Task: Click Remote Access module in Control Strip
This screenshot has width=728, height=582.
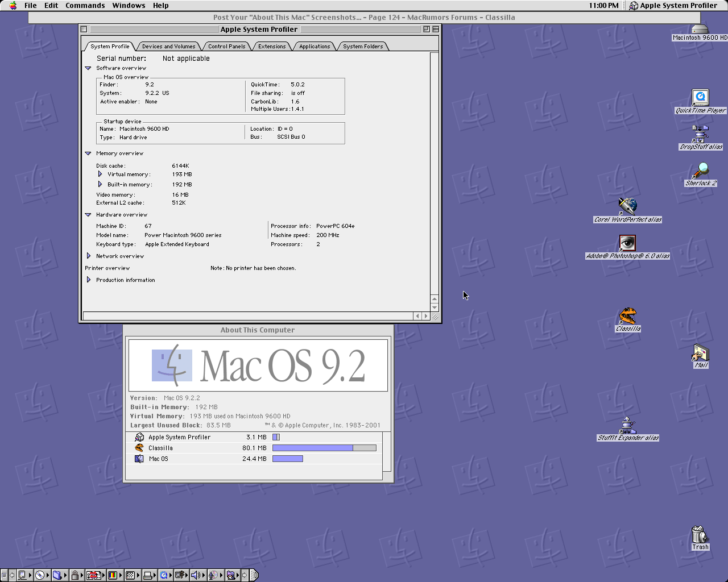Action: 182,575
